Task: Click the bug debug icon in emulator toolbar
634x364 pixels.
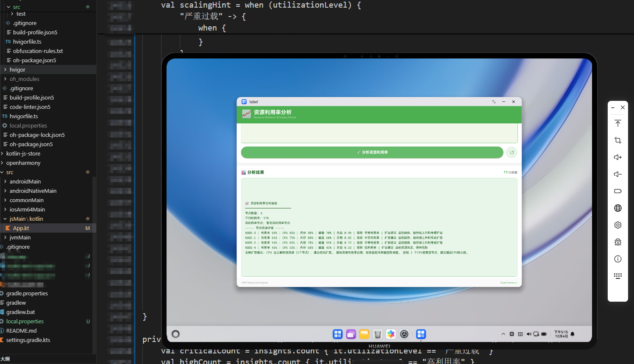Action: 618,242
